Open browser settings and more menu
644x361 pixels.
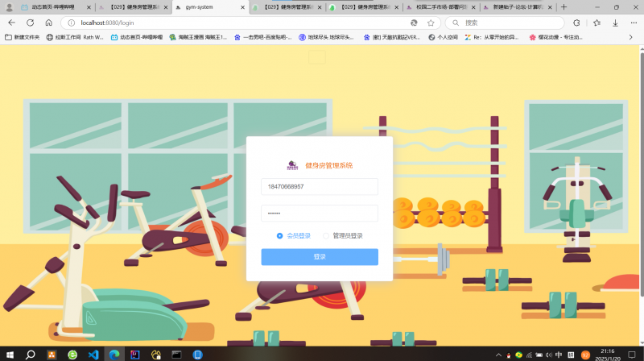634,23
